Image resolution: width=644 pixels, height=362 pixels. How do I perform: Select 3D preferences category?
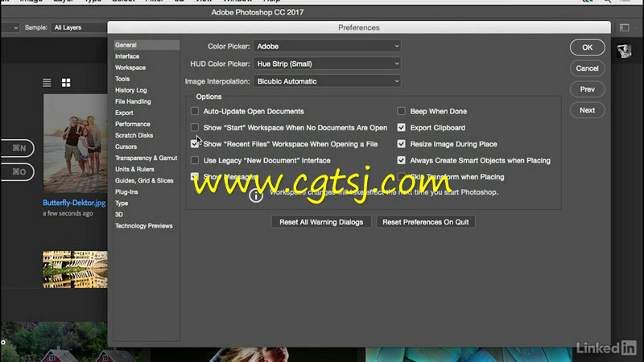(119, 215)
